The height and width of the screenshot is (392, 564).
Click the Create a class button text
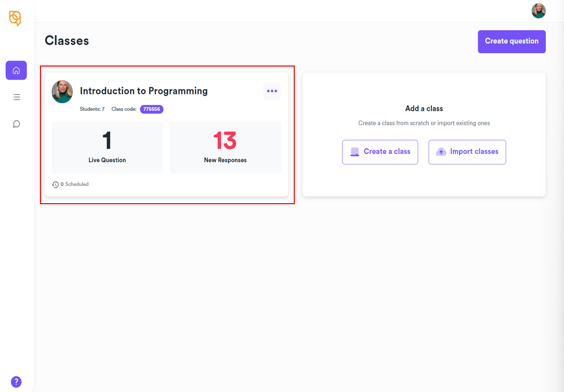click(387, 151)
